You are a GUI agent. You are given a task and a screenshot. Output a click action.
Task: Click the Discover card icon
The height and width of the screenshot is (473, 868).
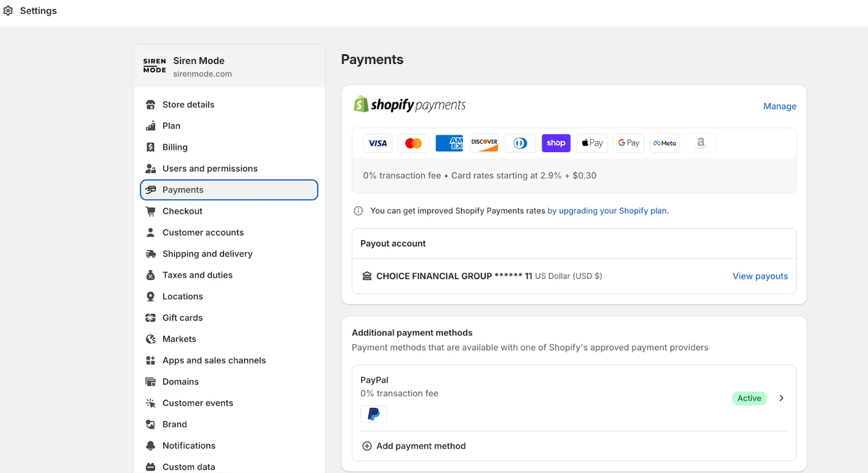click(x=484, y=143)
